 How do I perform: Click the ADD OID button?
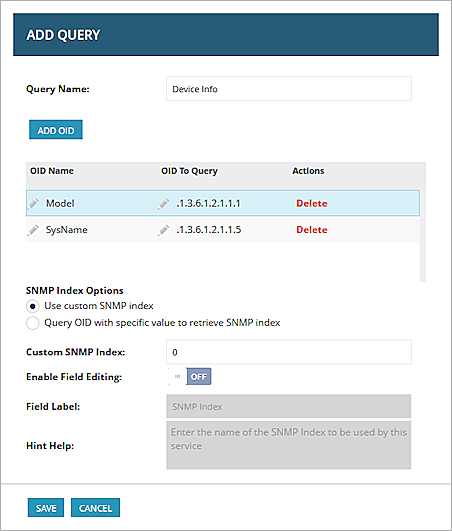56,130
